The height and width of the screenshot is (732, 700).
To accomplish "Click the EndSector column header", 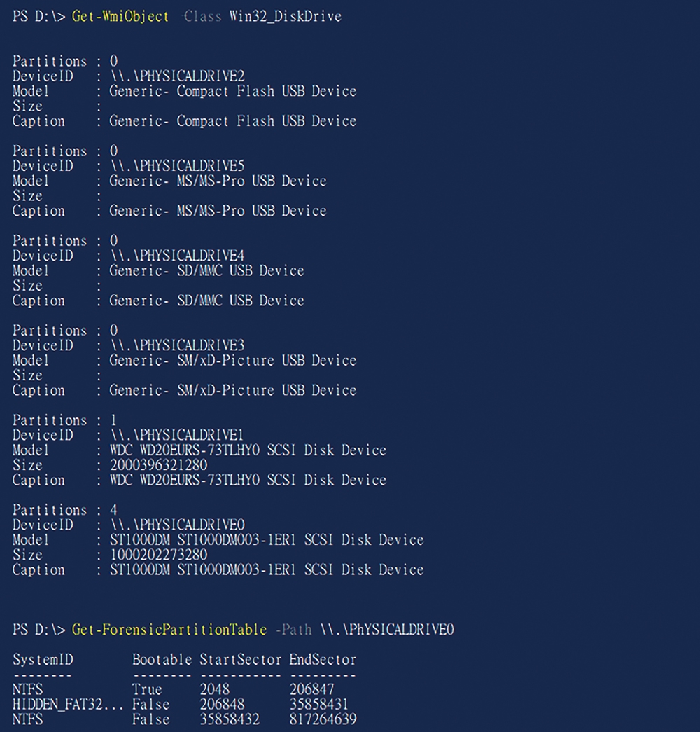I will [x=323, y=659].
